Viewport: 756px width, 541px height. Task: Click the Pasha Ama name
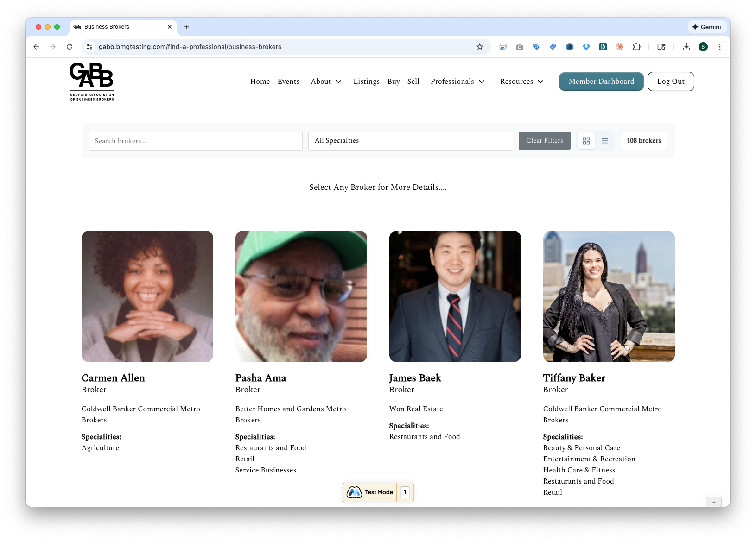(x=260, y=378)
